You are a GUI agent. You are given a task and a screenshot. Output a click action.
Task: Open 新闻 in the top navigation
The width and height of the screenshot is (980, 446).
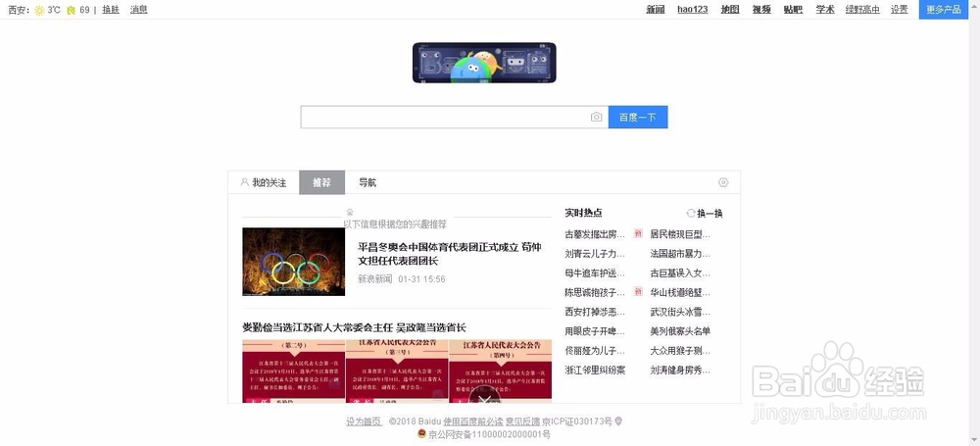[656, 10]
